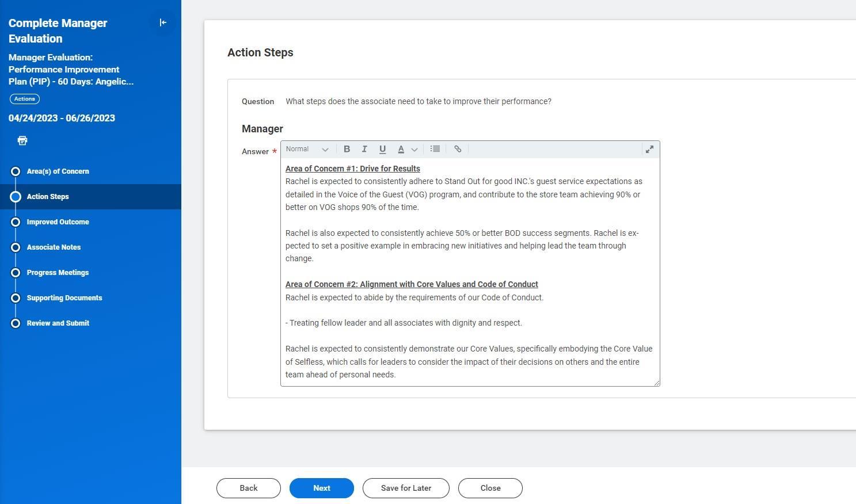This screenshot has height=504, width=856.
Task: Toggle underline formatting in editor toolbar
Action: point(382,149)
